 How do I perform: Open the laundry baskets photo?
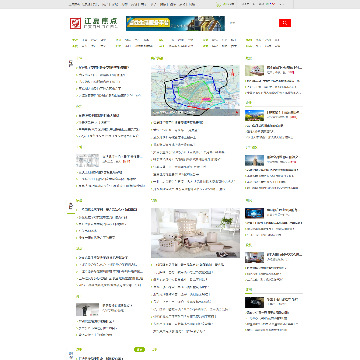(195, 233)
